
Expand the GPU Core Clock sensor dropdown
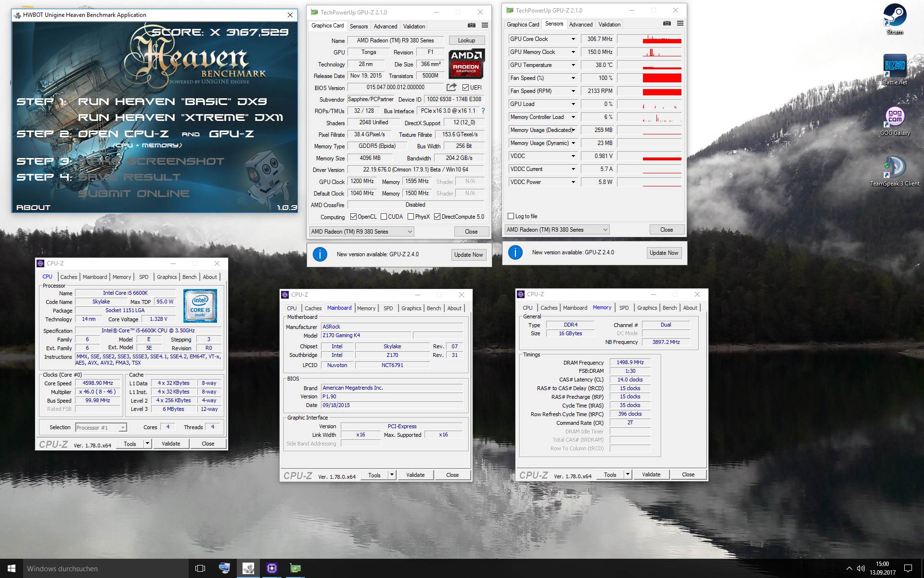tap(573, 39)
